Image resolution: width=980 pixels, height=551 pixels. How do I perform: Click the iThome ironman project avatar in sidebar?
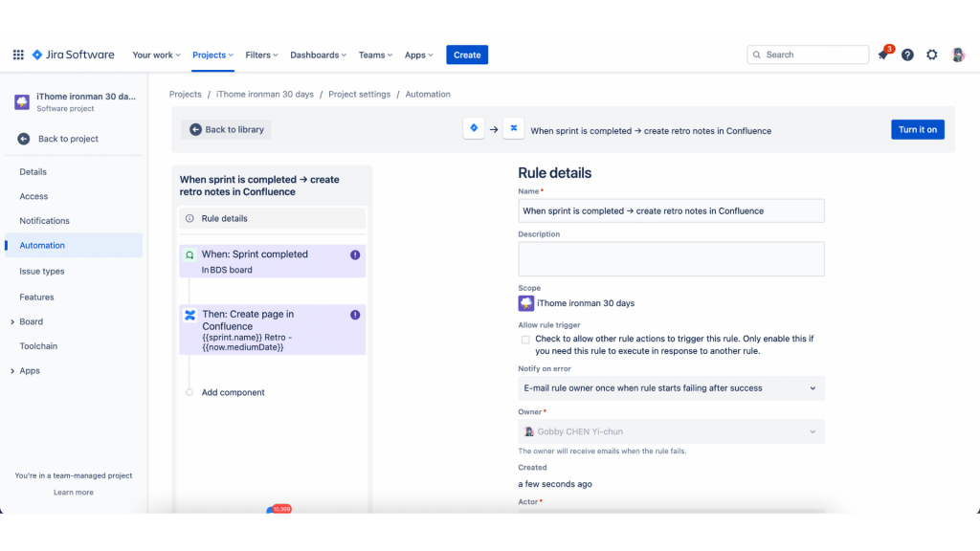tap(22, 101)
